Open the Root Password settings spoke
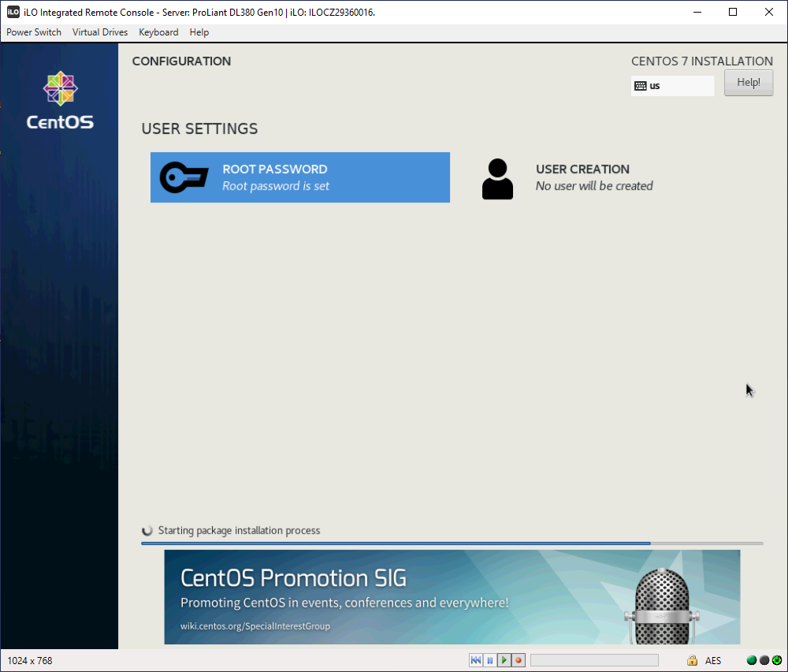Screen dimensions: 788x672 [x=300, y=177]
